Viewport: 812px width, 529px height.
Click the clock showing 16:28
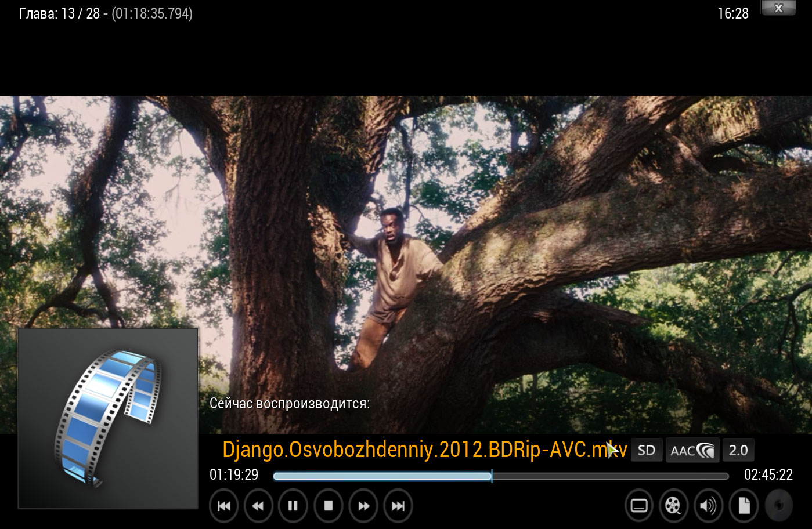pos(733,13)
